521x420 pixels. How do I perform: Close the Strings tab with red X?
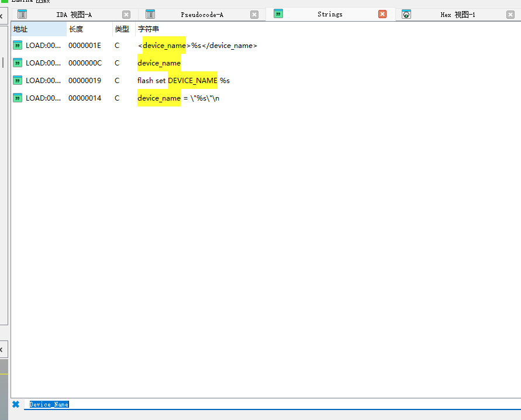[382, 14]
